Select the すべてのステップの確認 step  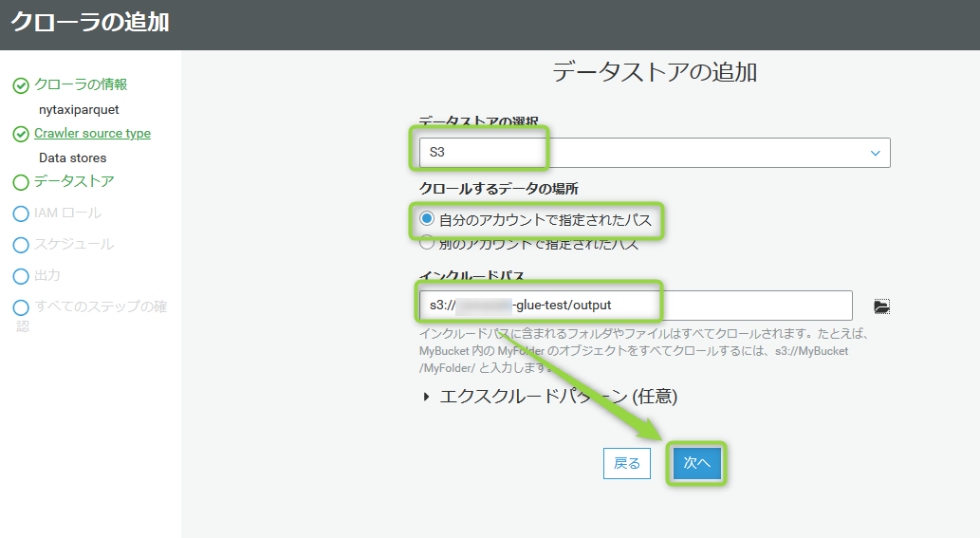100,306
